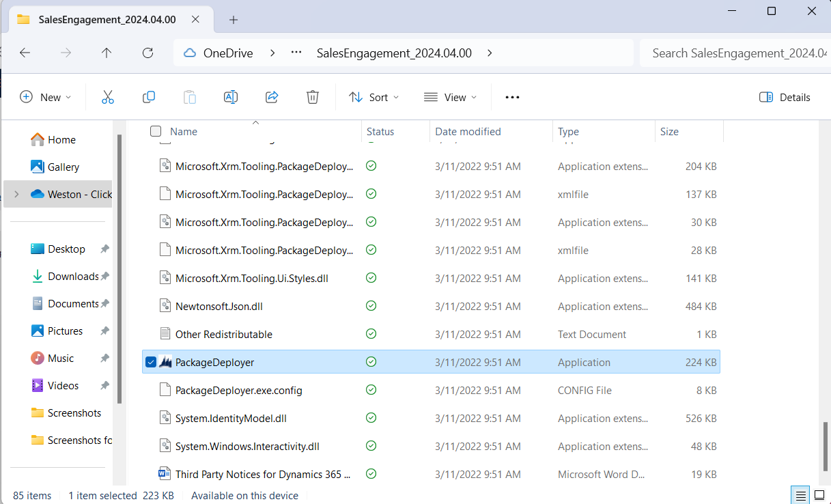Open Documents in the navigation pane
The height and width of the screenshot is (504, 831).
pos(73,303)
